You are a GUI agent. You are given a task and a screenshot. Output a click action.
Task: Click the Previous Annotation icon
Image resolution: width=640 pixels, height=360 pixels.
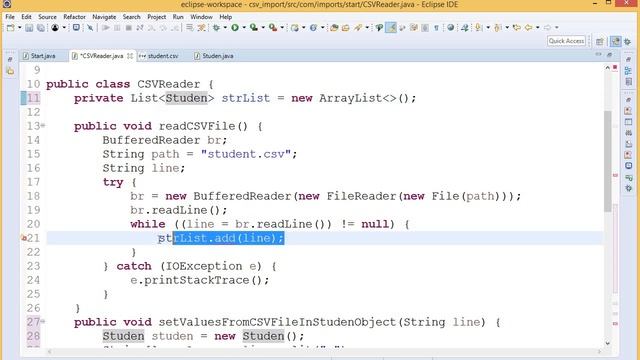pos(498,28)
